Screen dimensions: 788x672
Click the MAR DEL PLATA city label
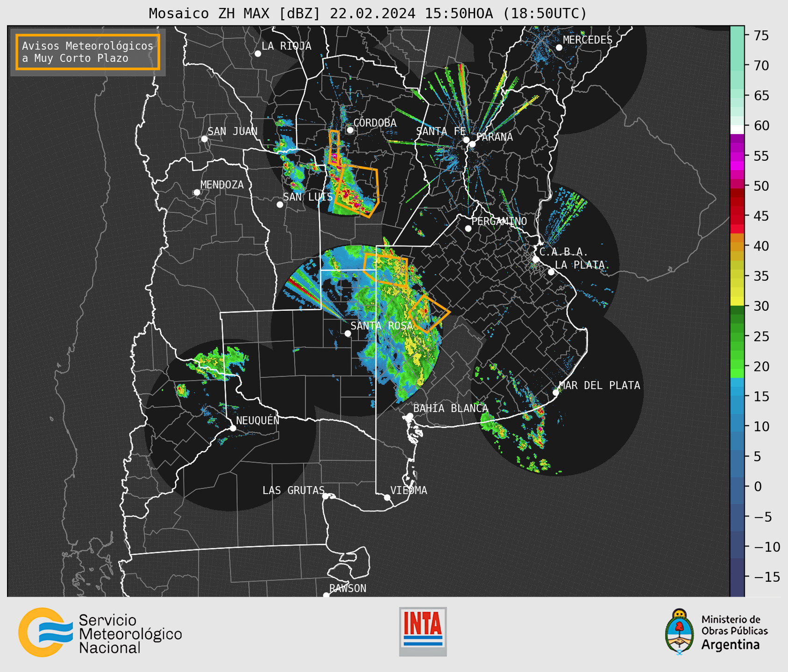(x=599, y=385)
